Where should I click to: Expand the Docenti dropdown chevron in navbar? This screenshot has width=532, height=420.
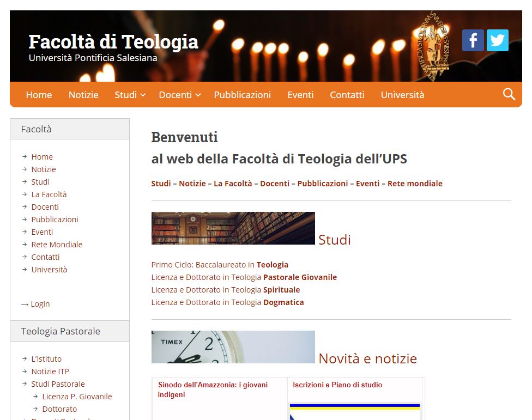click(198, 95)
